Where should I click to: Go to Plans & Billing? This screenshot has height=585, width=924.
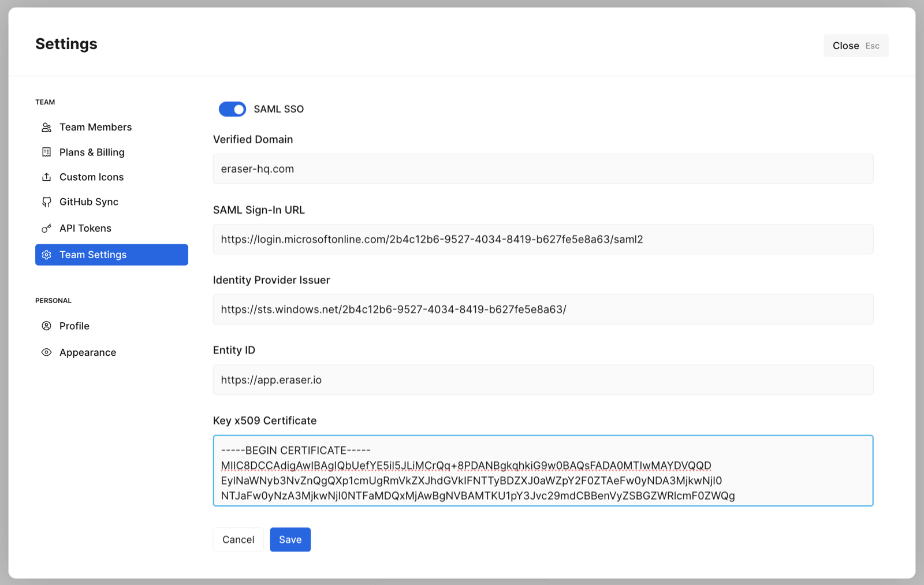111,152
